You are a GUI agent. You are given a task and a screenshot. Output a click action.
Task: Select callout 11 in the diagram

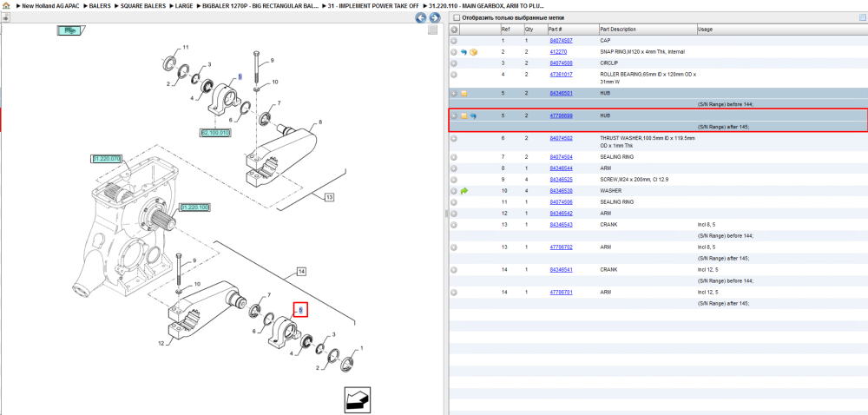click(186, 47)
